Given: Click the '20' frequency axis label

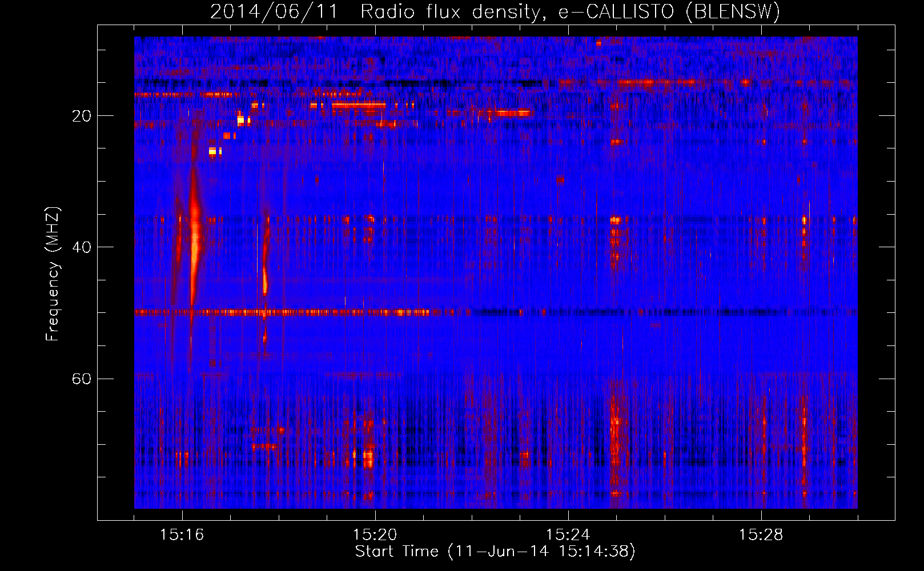Looking at the screenshot, I should 82,116.
